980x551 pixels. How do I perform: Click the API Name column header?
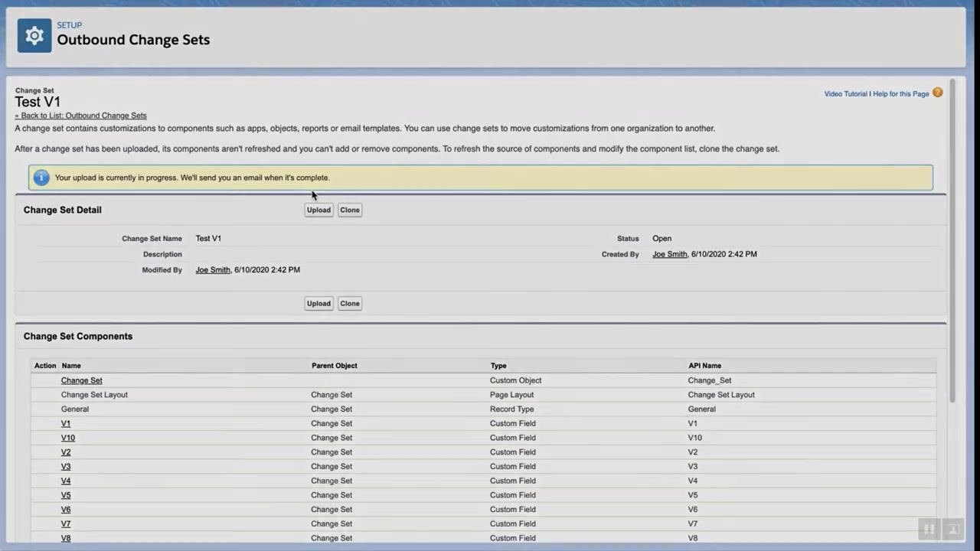tap(704, 366)
